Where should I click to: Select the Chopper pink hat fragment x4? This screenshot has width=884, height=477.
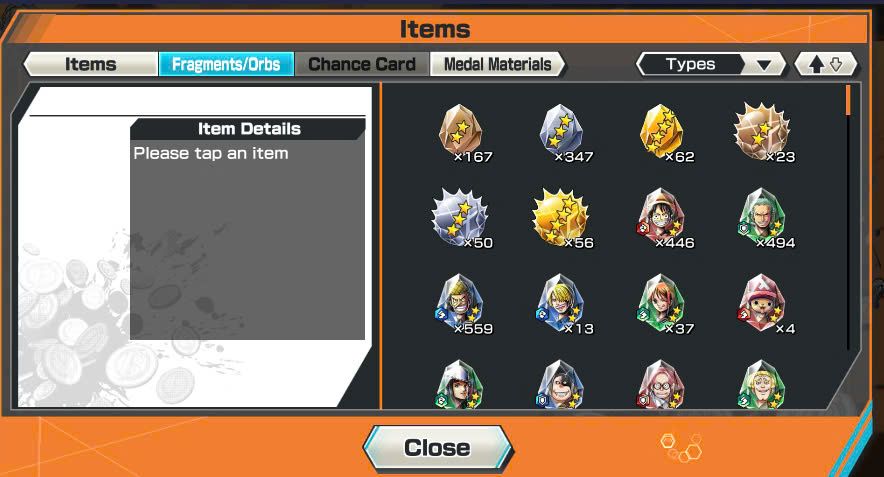[763, 304]
